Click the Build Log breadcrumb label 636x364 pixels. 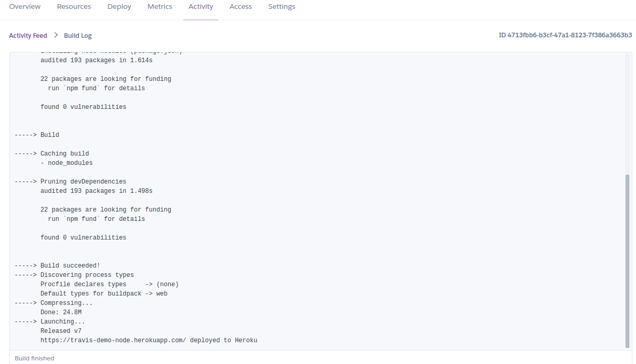(78, 36)
